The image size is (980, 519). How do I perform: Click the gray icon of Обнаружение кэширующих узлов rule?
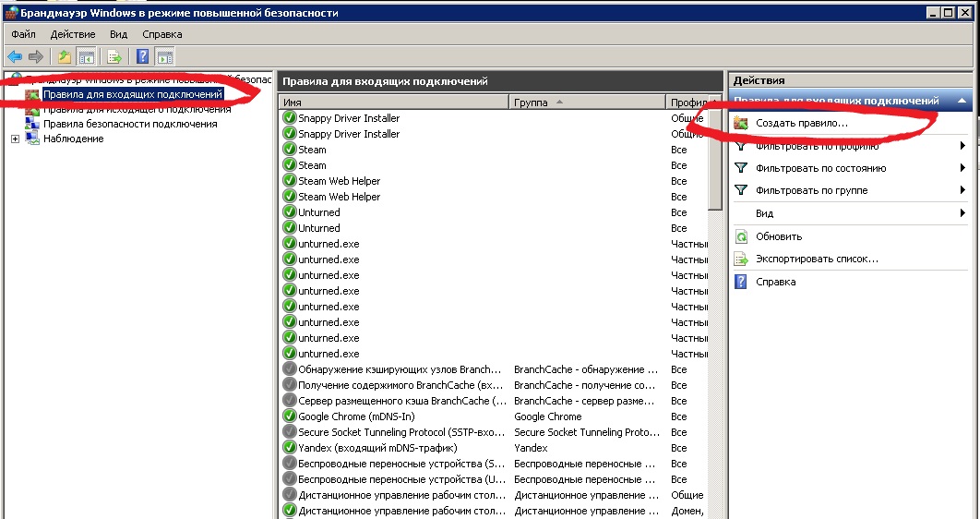pyautogui.click(x=290, y=369)
